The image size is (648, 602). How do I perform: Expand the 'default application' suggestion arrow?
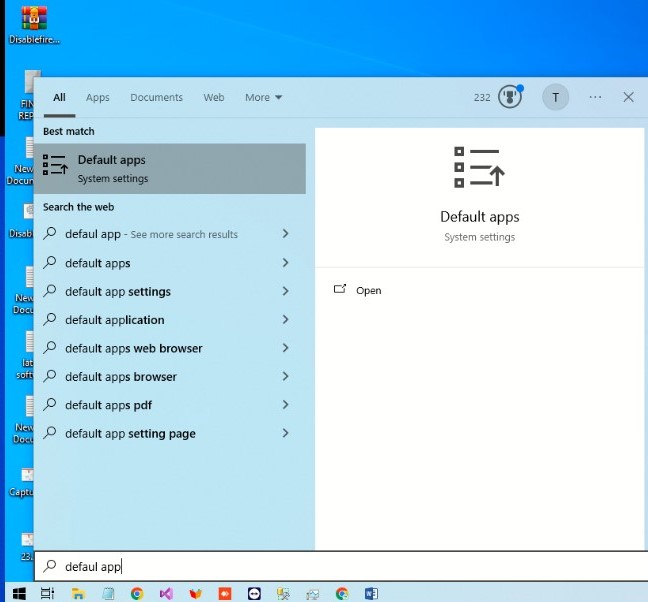pos(286,320)
